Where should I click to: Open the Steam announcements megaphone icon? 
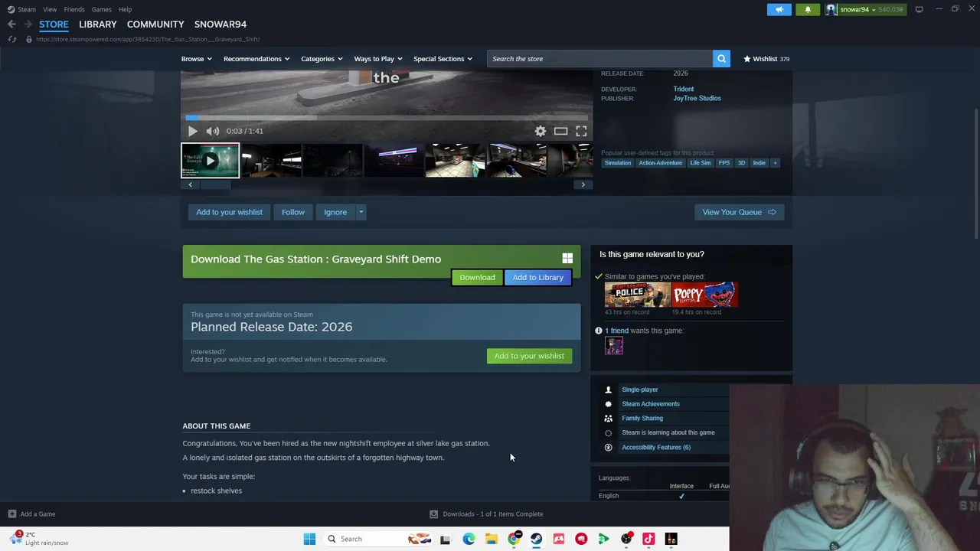point(779,9)
